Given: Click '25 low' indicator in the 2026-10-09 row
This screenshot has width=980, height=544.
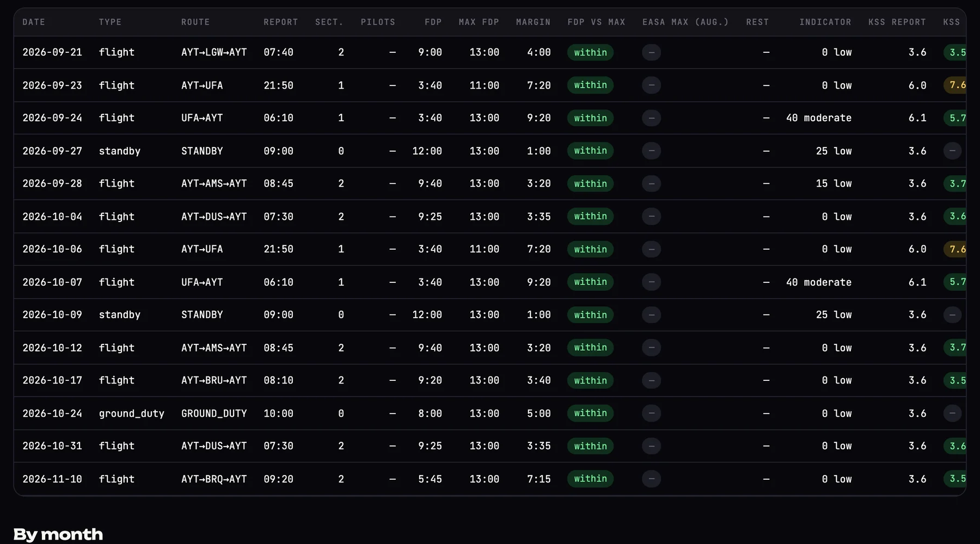Looking at the screenshot, I should [x=834, y=315].
